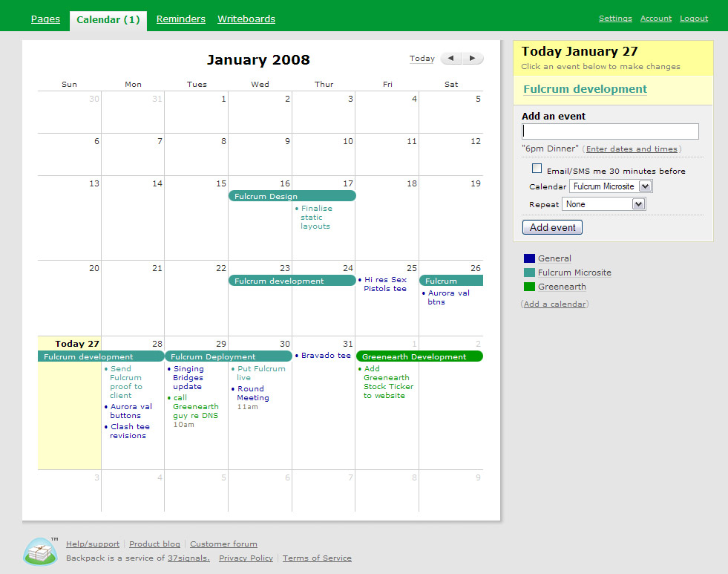Open Finalise static layouts event
The width and height of the screenshot is (728, 574).
315,218
